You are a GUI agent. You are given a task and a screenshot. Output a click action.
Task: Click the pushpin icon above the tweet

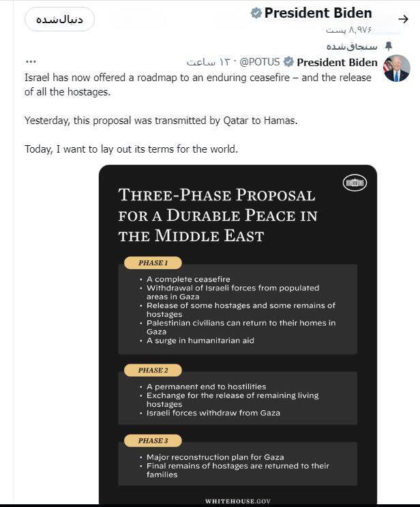(389, 46)
